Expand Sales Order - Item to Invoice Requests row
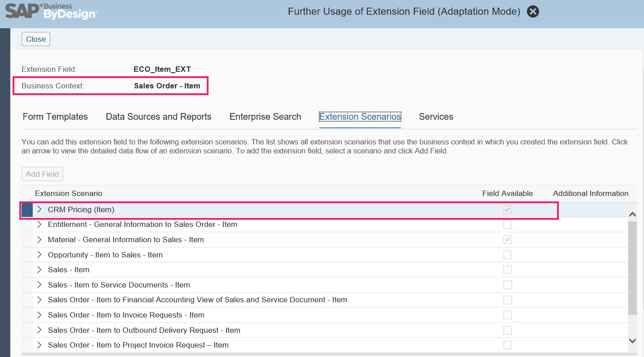 (39, 315)
